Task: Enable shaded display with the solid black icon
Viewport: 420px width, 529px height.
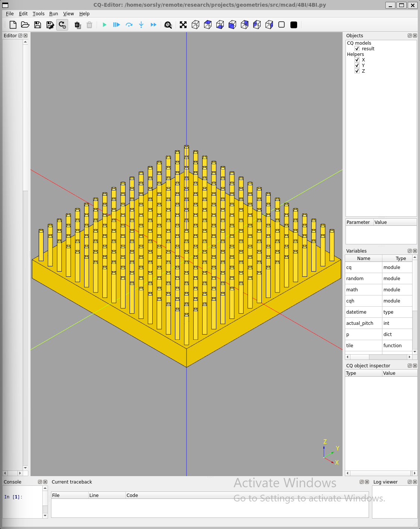Action: tap(294, 25)
